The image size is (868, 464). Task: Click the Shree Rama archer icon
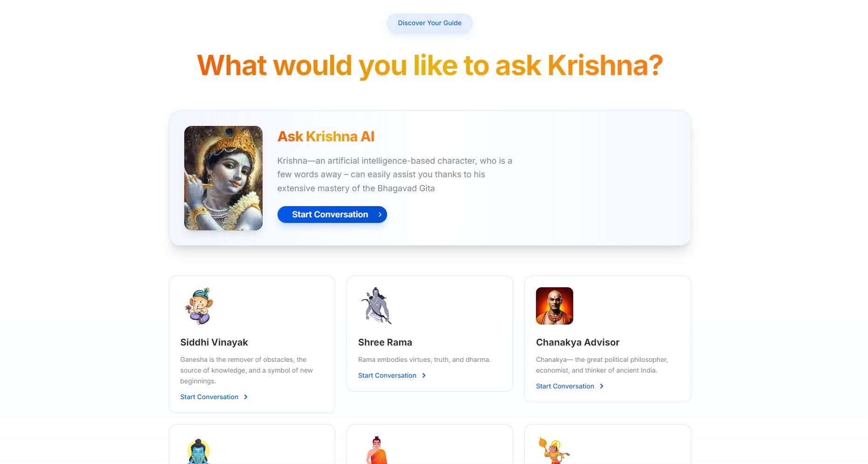[x=376, y=306]
